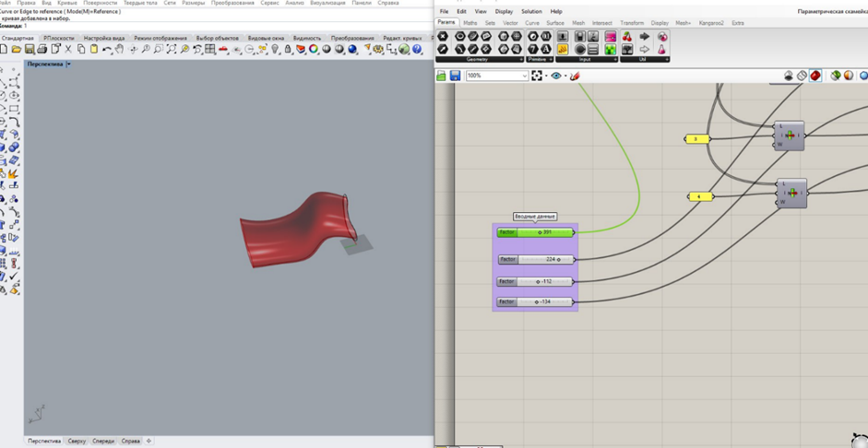The height and width of the screenshot is (448, 868).
Task: Click the blue Help question mark icon
Action: point(417,49)
